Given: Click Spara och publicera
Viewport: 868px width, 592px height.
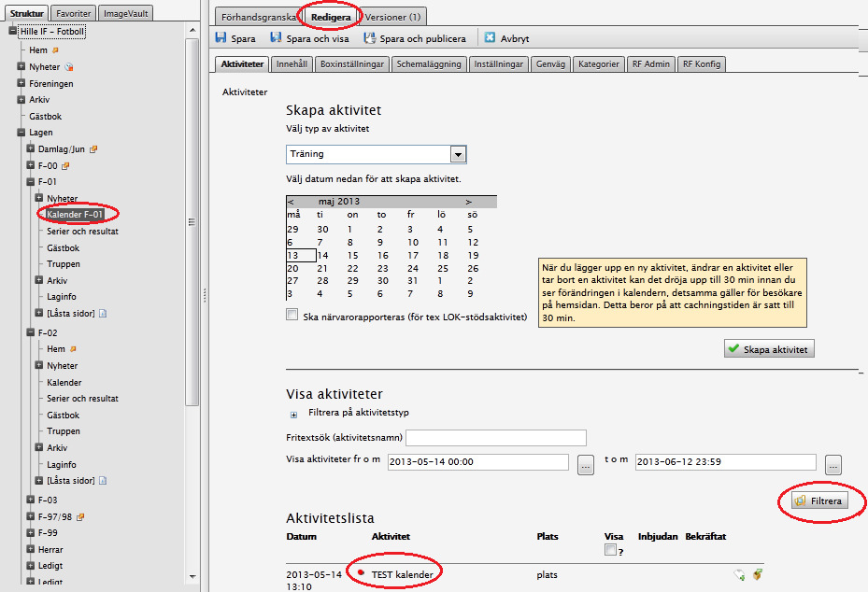Looking at the screenshot, I should 415,38.
